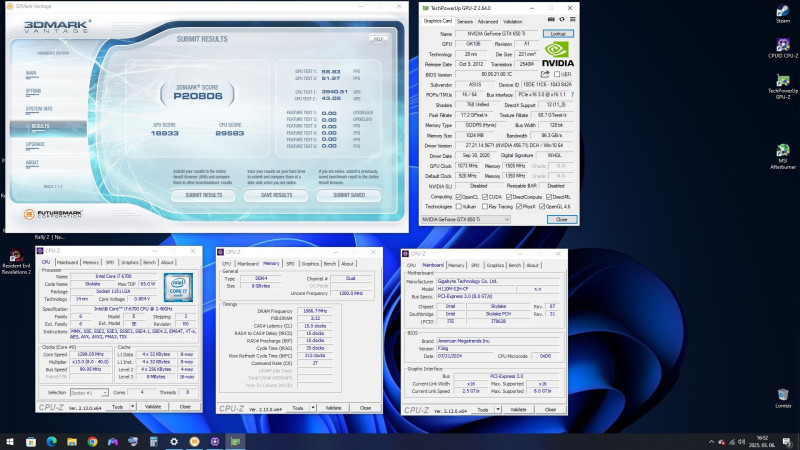
Task: Open Calculator from taskbar
Action: coord(154,441)
